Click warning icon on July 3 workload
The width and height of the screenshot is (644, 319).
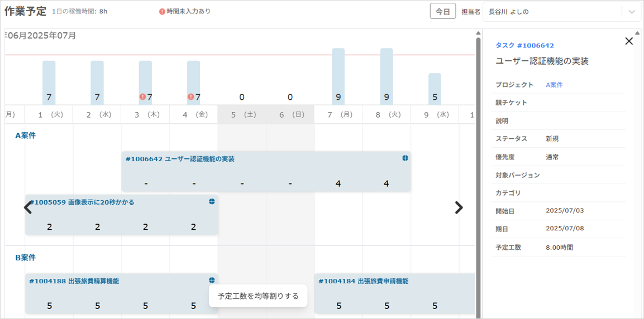coord(142,97)
